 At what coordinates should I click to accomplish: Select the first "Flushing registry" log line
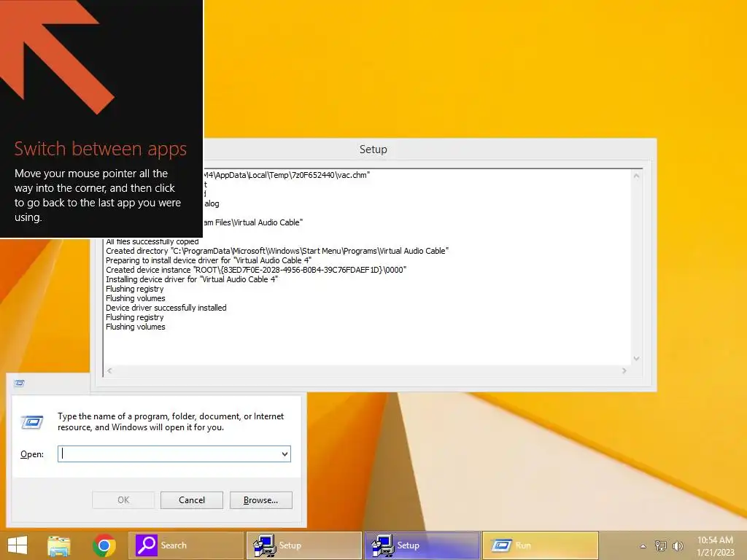[x=134, y=289]
